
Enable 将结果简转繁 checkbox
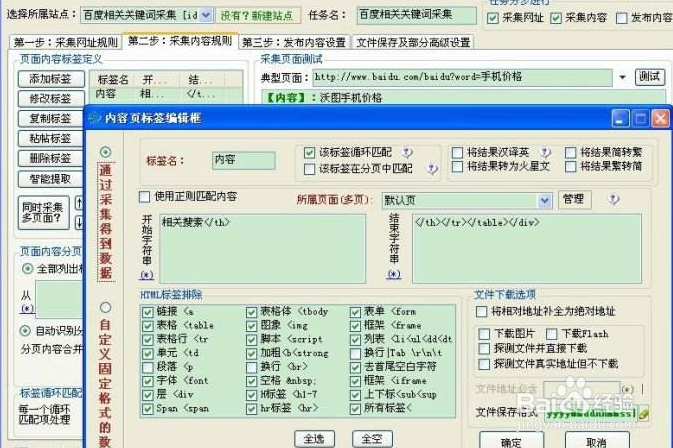click(x=570, y=152)
